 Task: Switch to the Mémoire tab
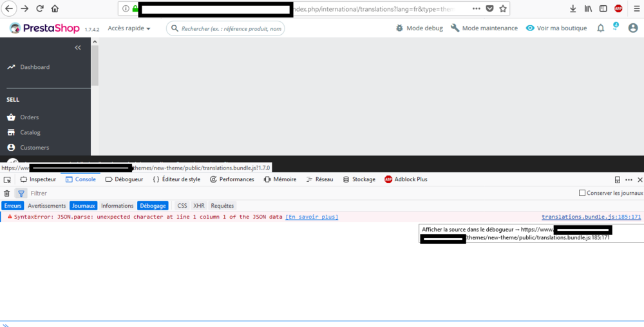[x=280, y=179]
